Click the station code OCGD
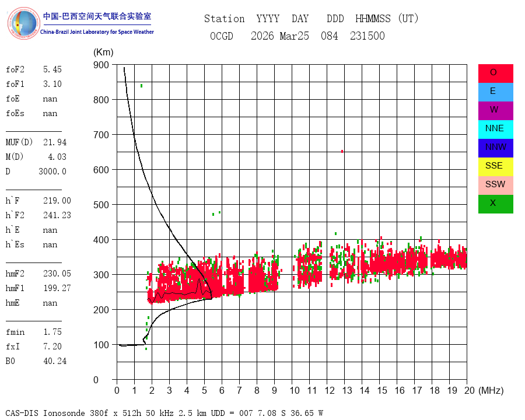 pyautogui.click(x=221, y=36)
